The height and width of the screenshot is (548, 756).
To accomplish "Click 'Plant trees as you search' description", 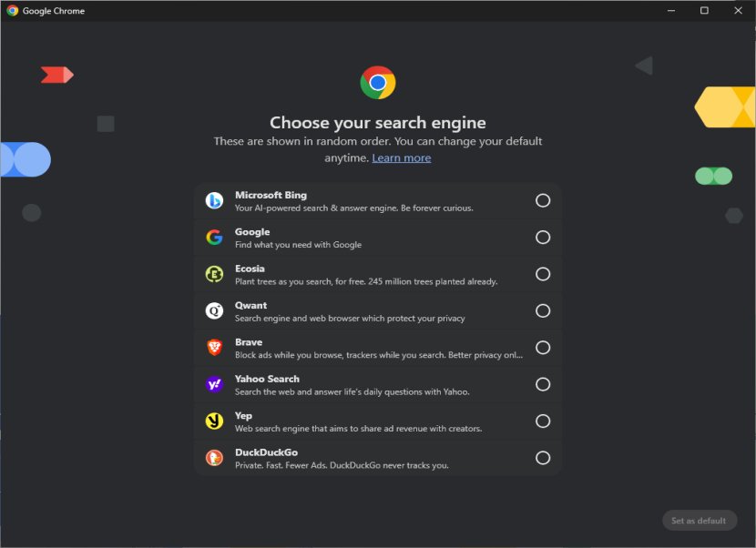I will pyautogui.click(x=366, y=281).
